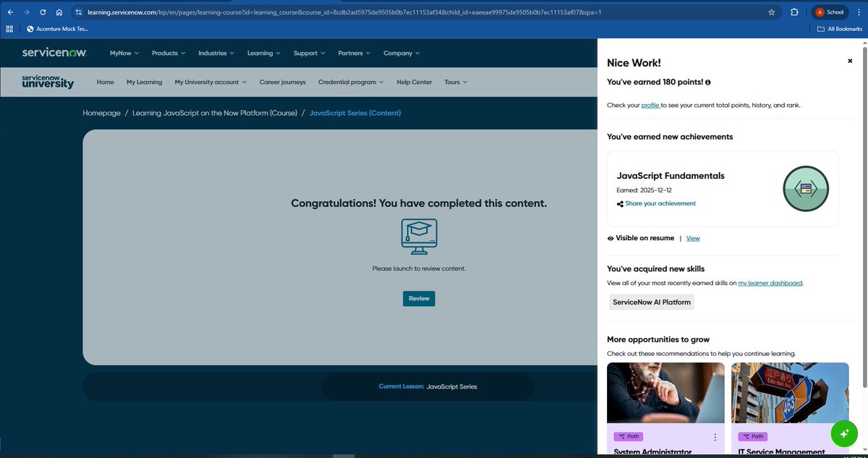Open the green AI assistant sparkle button
This screenshot has width=868, height=458.
[x=844, y=433]
